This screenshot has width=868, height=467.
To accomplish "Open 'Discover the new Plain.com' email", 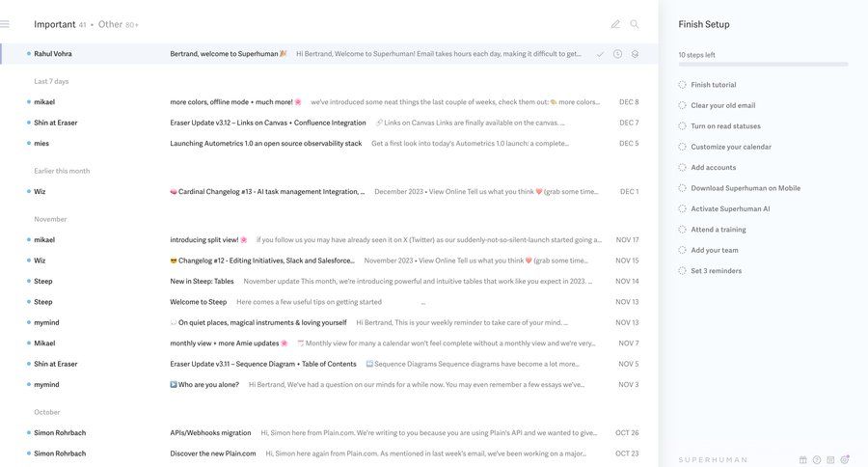I will click(213, 453).
